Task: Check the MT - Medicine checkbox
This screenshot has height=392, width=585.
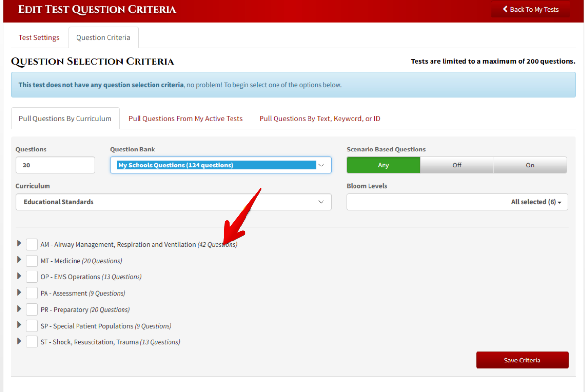Action: pos(31,261)
